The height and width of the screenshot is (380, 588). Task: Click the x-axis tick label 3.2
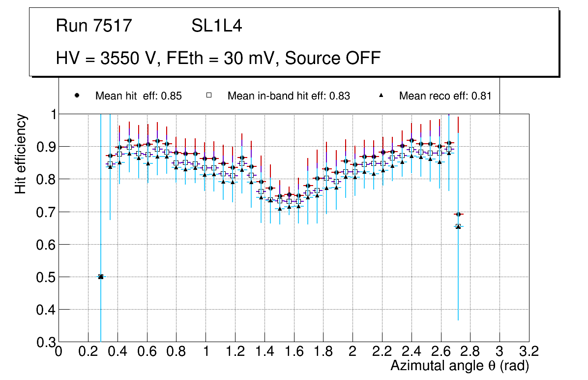pyautogui.click(x=529, y=351)
